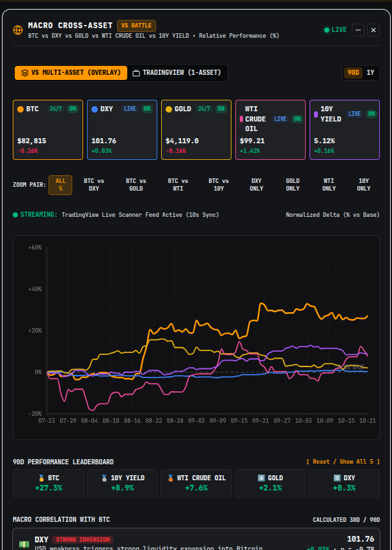Screen dimensions: 392x550
Task: Click GOLD price $4,119.0
Action: point(182,141)
